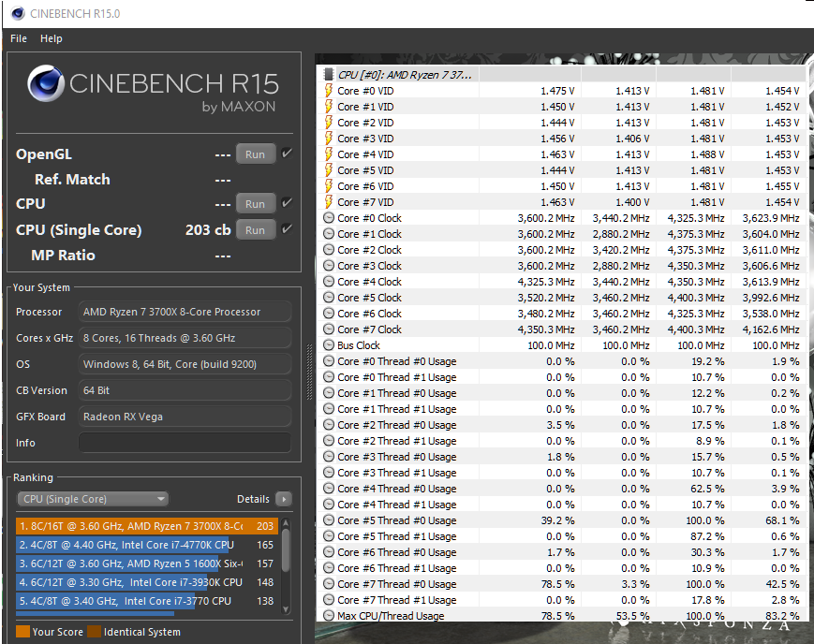Click the lightning icon beside Core #0 VID
814x644 pixels.
329,91
